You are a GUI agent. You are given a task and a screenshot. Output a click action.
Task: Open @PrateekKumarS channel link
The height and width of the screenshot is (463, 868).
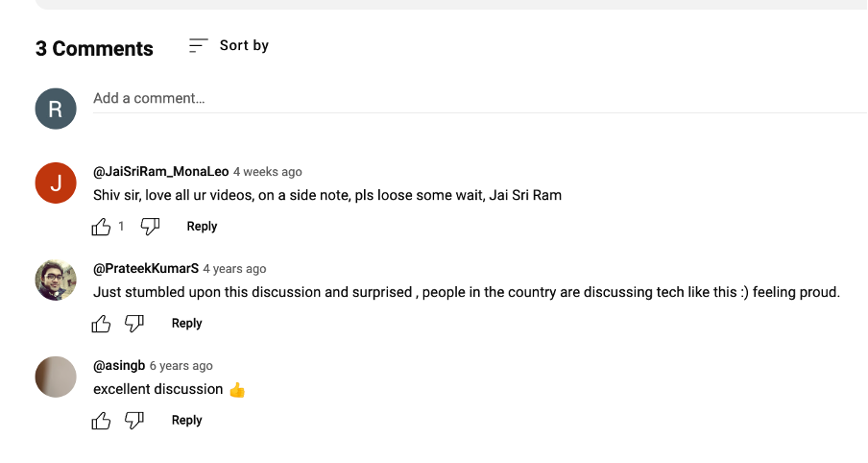tap(146, 269)
